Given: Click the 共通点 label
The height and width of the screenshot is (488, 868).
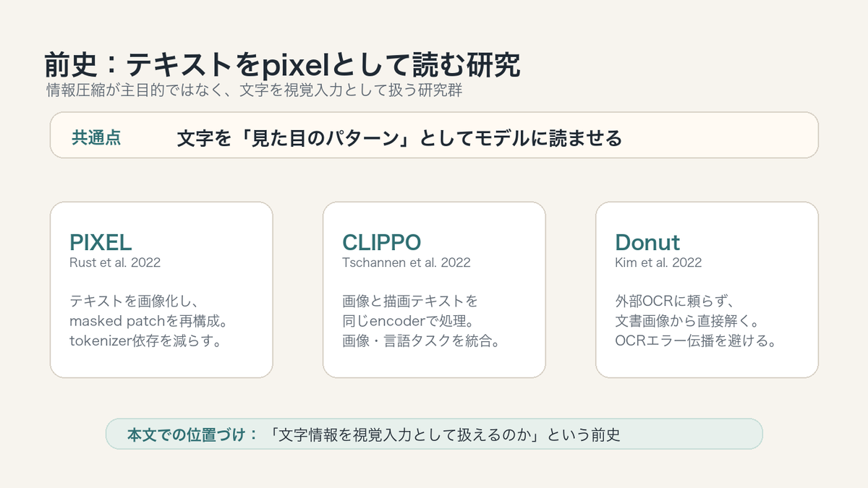Looking at the screenshot, I should [96, 138].
